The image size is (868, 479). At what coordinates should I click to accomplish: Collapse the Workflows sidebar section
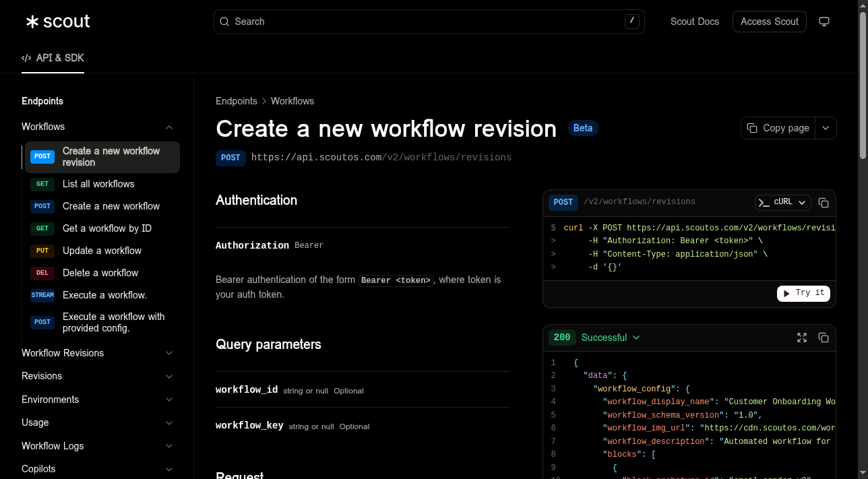pos(169,127)
